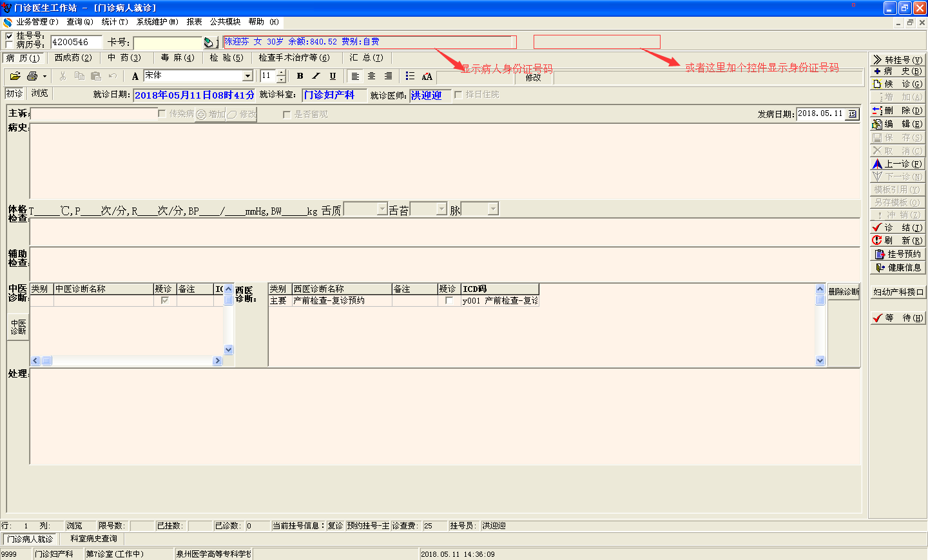Click the paste clipboard icon

click(96, 76)
